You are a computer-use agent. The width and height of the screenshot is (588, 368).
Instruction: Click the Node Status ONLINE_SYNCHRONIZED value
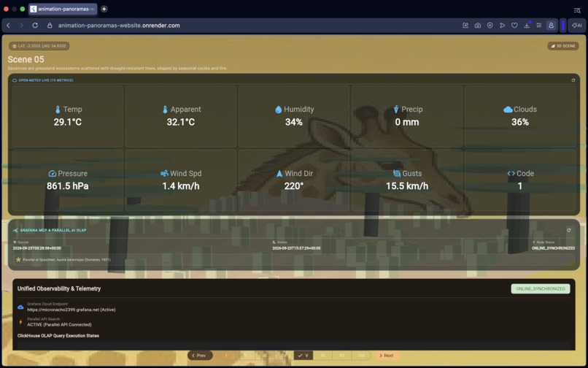pos(553,248)
